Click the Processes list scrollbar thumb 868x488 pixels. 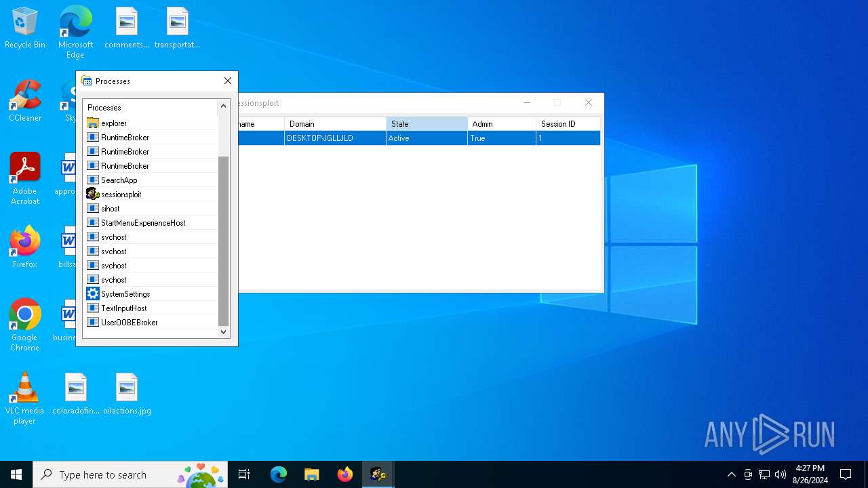[223, 241]
